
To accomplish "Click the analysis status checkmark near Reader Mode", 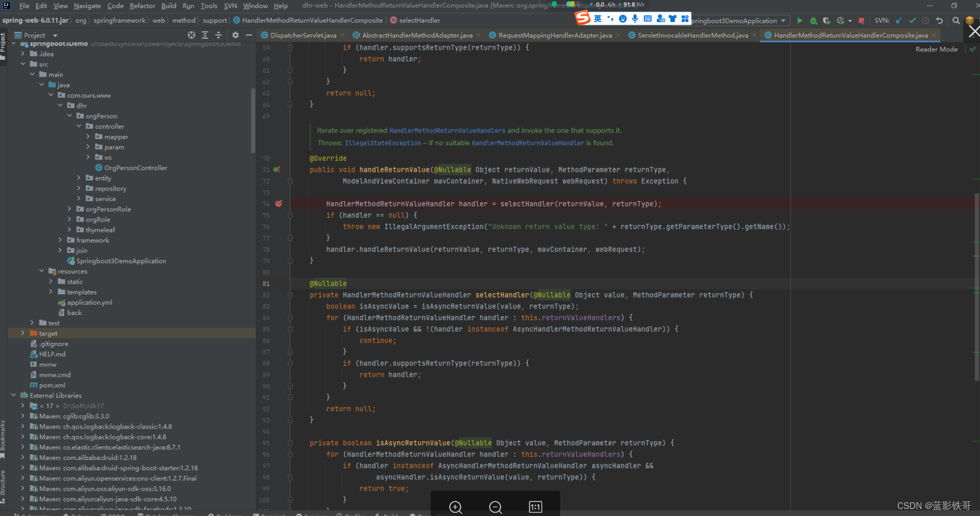I will click(x=972, y=49).
